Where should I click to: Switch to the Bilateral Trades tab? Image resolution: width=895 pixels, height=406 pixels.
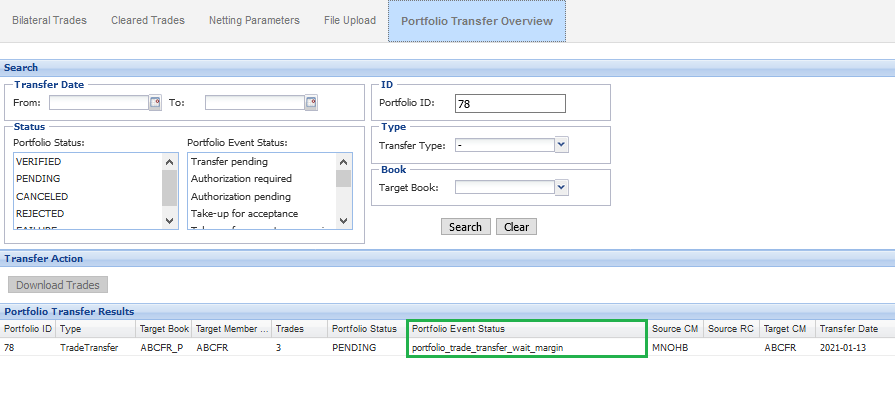pos(49,20)
